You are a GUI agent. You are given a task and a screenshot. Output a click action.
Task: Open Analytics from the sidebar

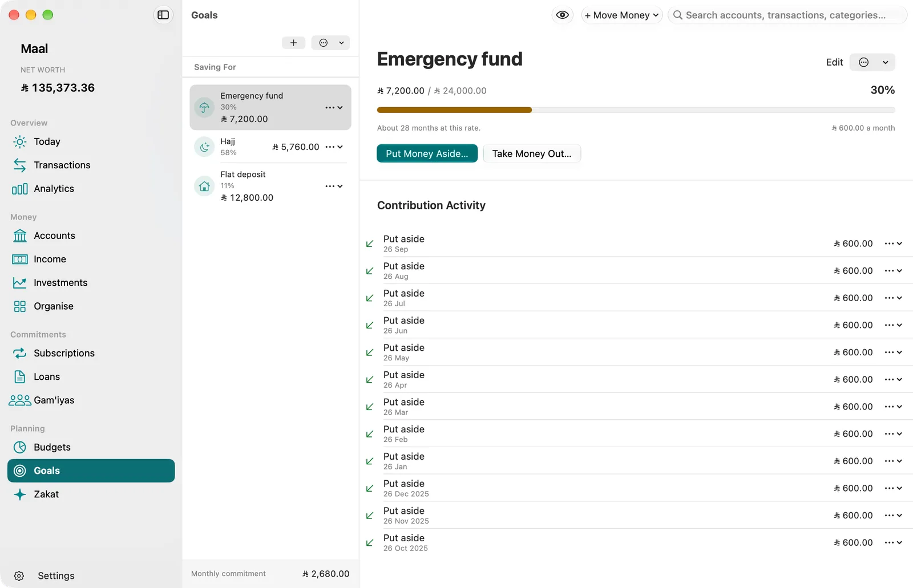91,189
